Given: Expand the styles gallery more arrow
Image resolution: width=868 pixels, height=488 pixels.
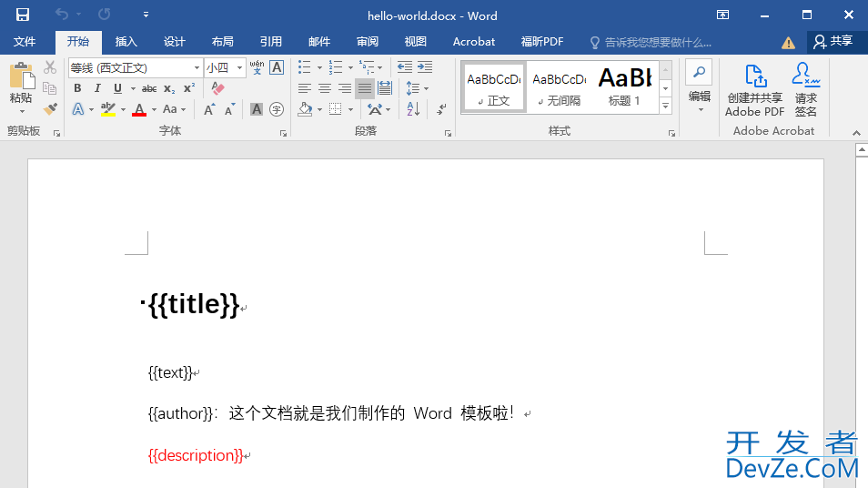Looking at the screenshot, I should (x=666, y=107).
